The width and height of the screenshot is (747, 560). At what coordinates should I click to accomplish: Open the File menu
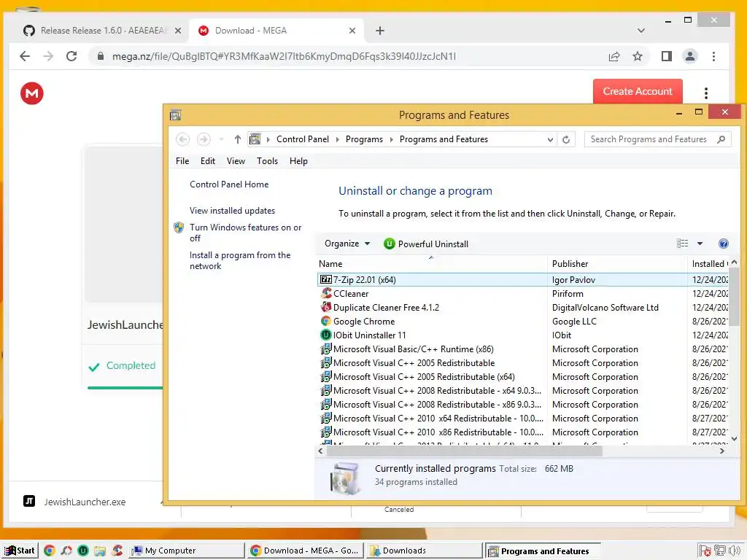(x=182, y=161)
